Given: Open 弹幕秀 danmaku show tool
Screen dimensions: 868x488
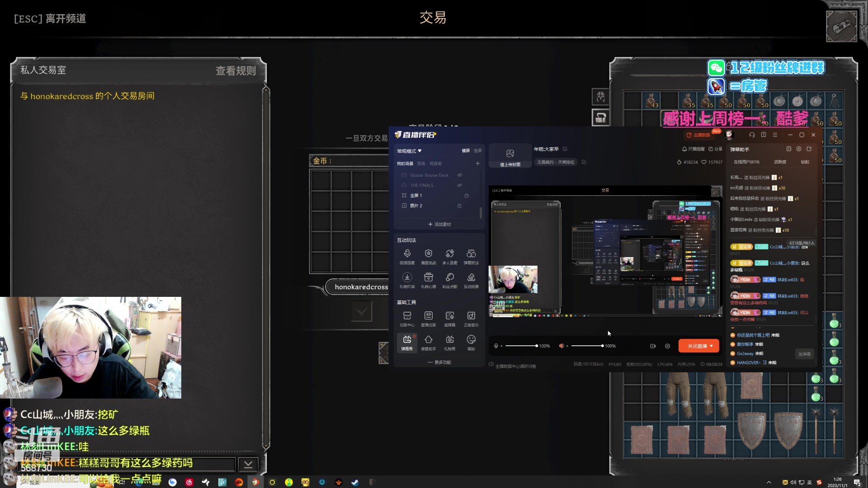Looking at the screenshot, I should [x=407, y=343].
